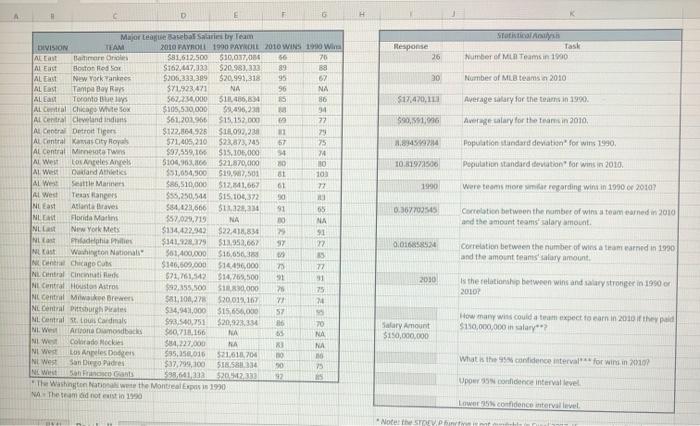Select column G header
The width and height of the screenshot is (700, 426).
point(324,15)
